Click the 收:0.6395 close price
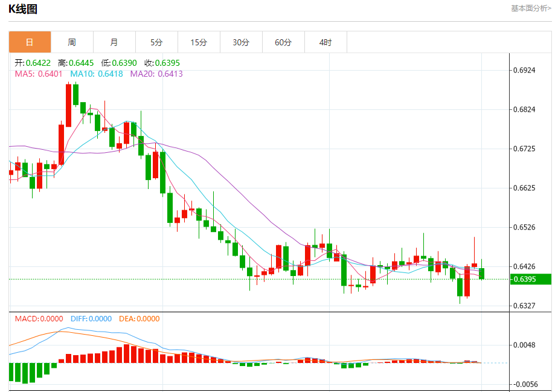 tap(162, 63)
